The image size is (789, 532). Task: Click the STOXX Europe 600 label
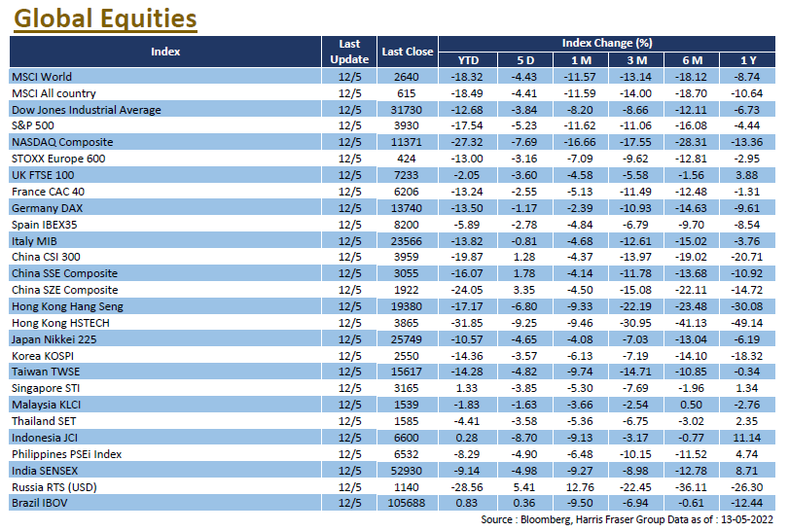tap(58, 159)
